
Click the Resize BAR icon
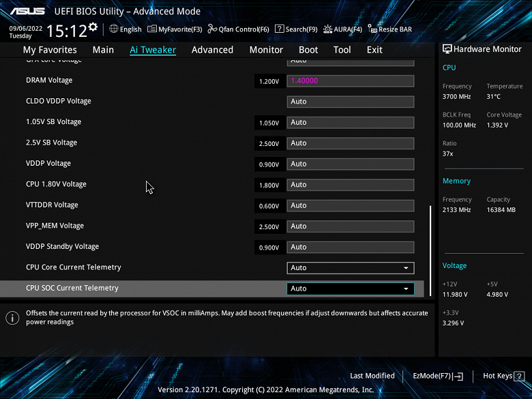[x=372, y=29]
